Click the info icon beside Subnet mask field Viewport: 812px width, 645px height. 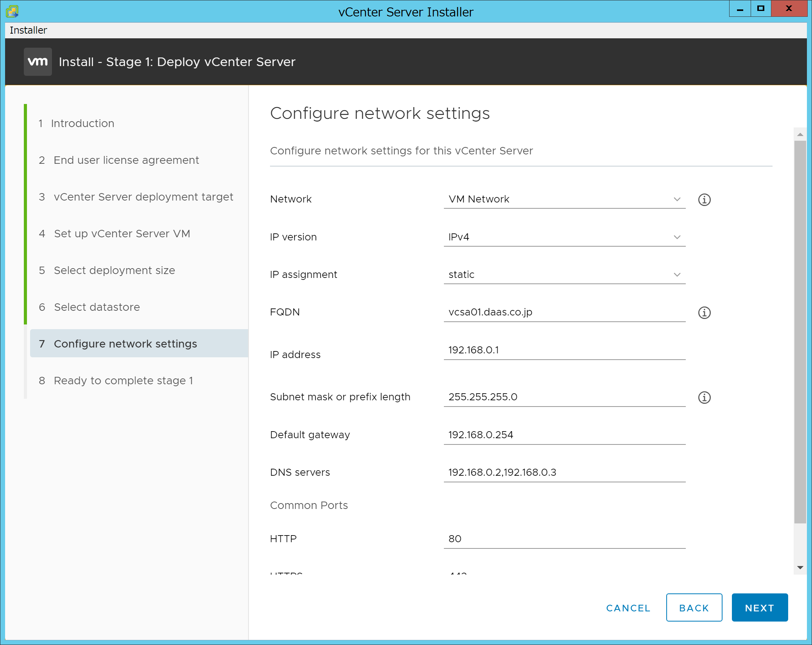704,398
